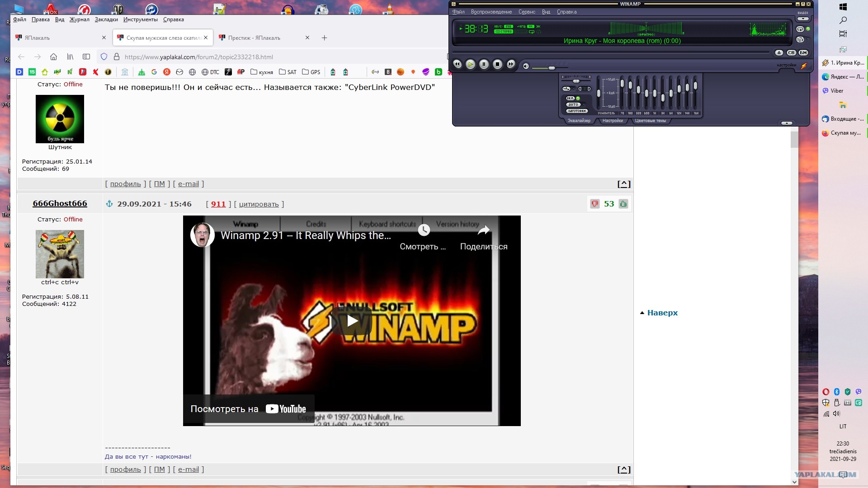Click Посмотреть на YouTube button
This screenshot has height=488, width=868.
click(x=248, y=409)
